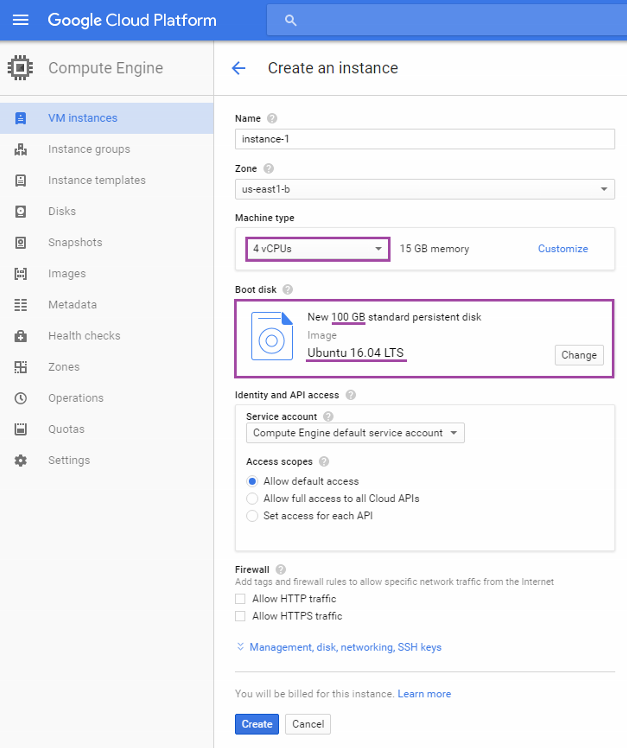Click the Compute Engine header title

click(105, 68)
